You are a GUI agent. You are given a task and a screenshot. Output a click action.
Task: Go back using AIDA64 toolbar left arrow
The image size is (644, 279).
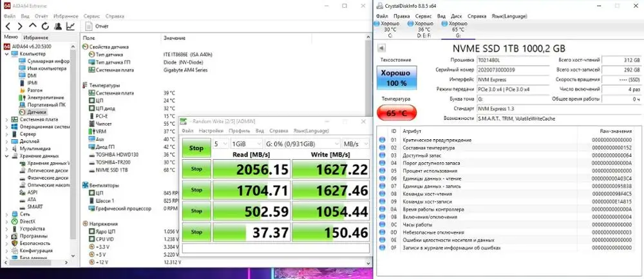tap(8, 26)
